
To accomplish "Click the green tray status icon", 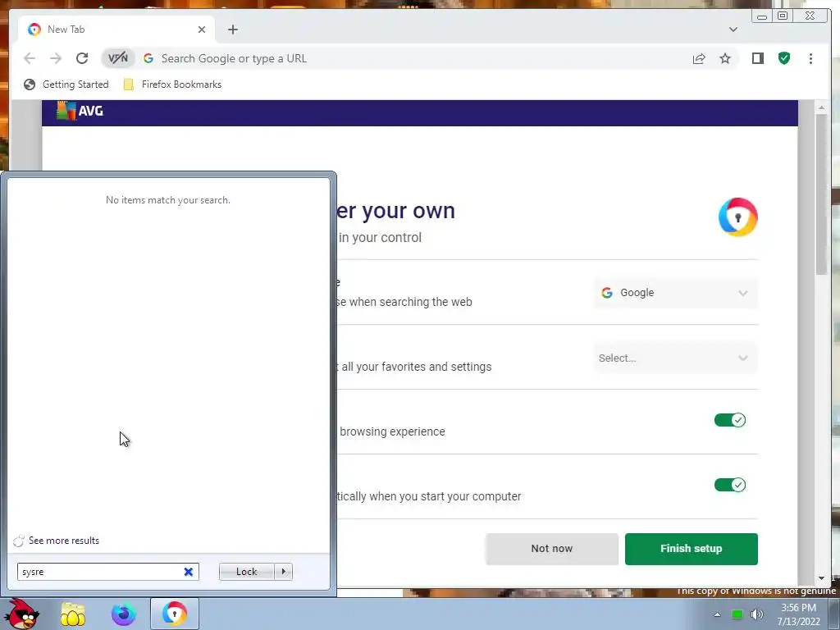I will pos(737,614).
